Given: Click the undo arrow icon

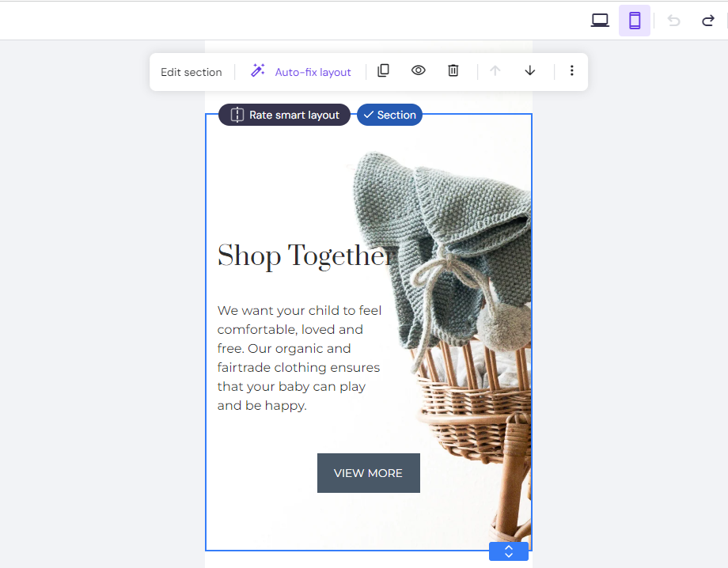Looking at the screenshot, I should click(673, 21).
